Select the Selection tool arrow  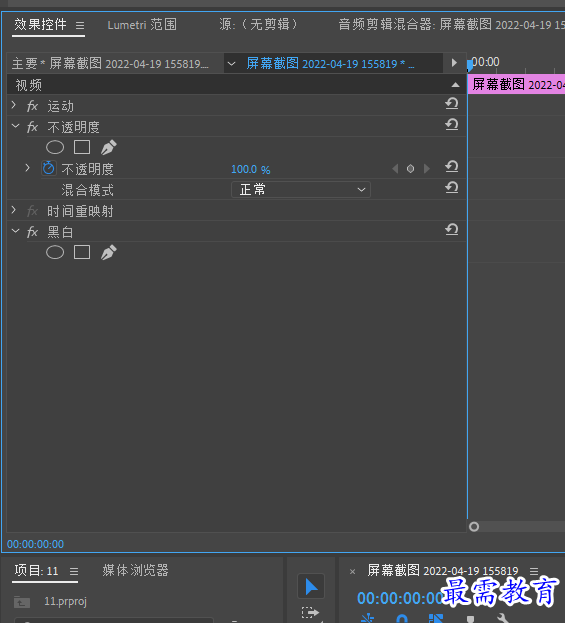point(311,586)
